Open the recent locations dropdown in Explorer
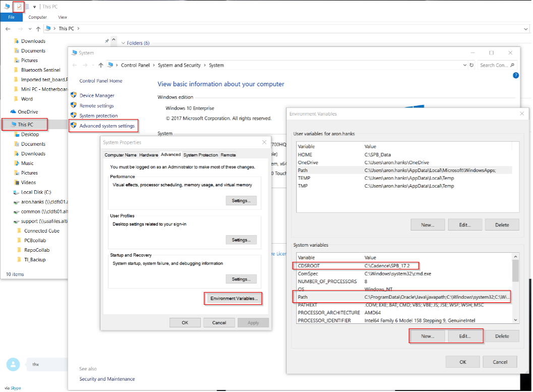The height and width of the screenshot is (392, 533). [x=30, y=29]
